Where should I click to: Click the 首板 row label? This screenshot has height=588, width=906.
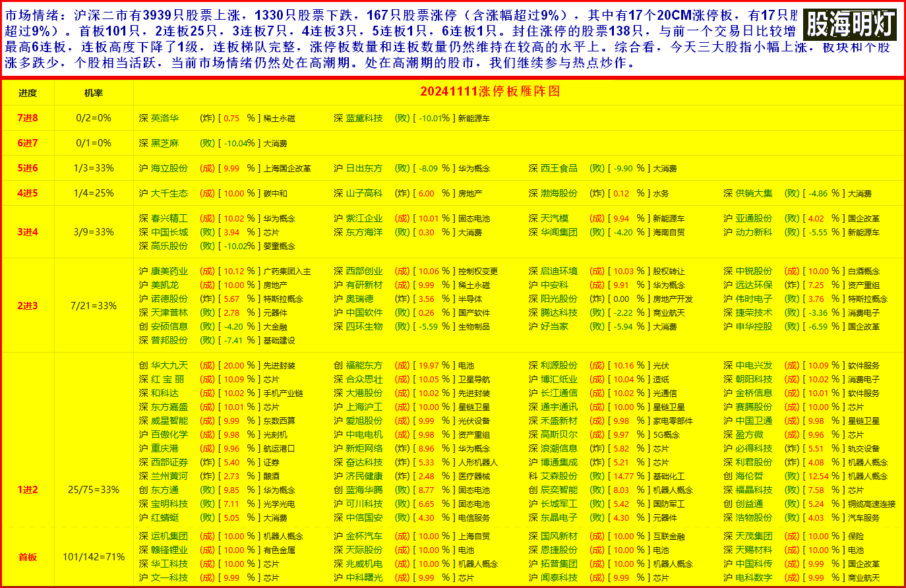click(x=28, y=557)
